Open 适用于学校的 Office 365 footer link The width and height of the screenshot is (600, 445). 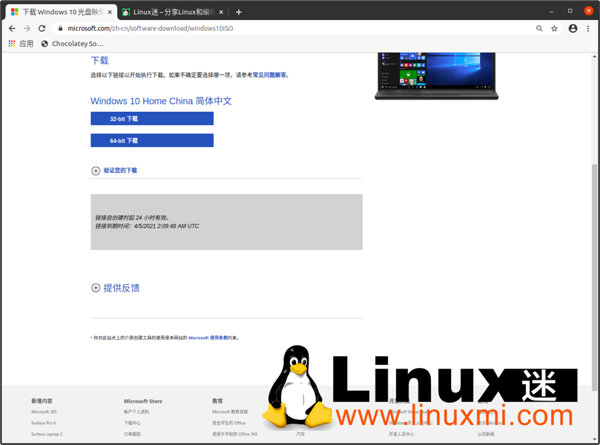pos(235,434)
